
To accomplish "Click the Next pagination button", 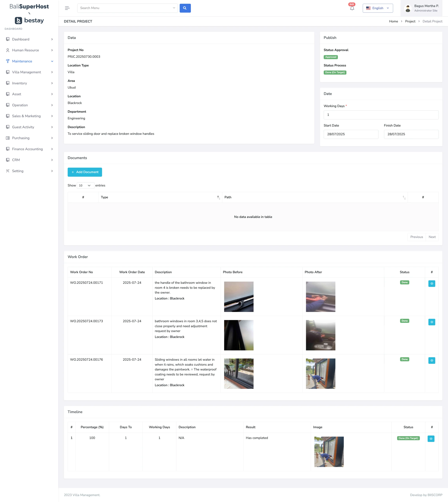I will (432, 237).
